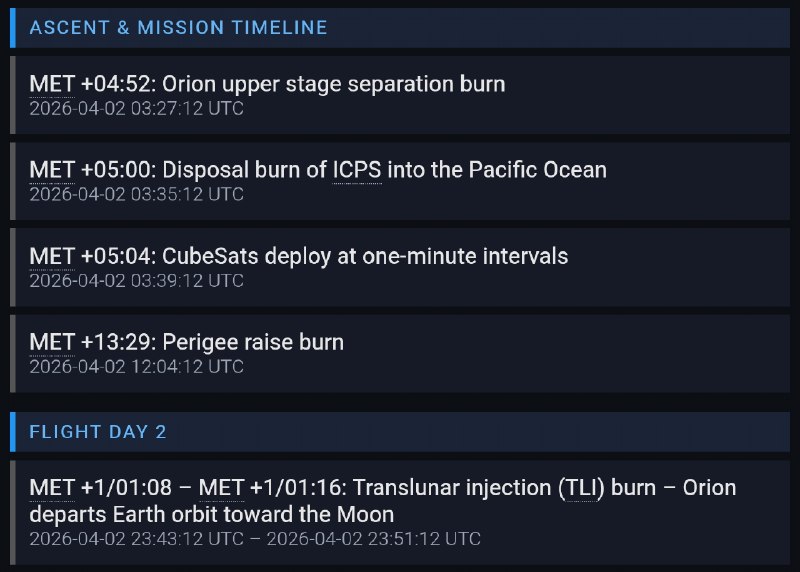Click the 03:27:12 UTC timestamp
This screenshot has height=572, width=800.
[136, 109]
